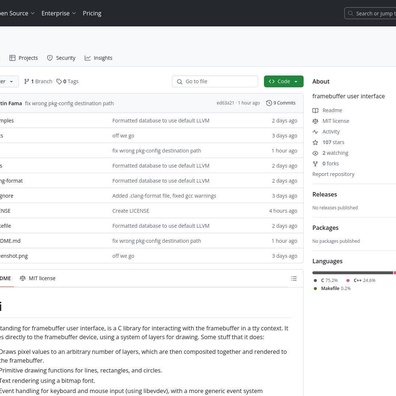Click the scale icon on the MIT license tab

tap(23, 278)
